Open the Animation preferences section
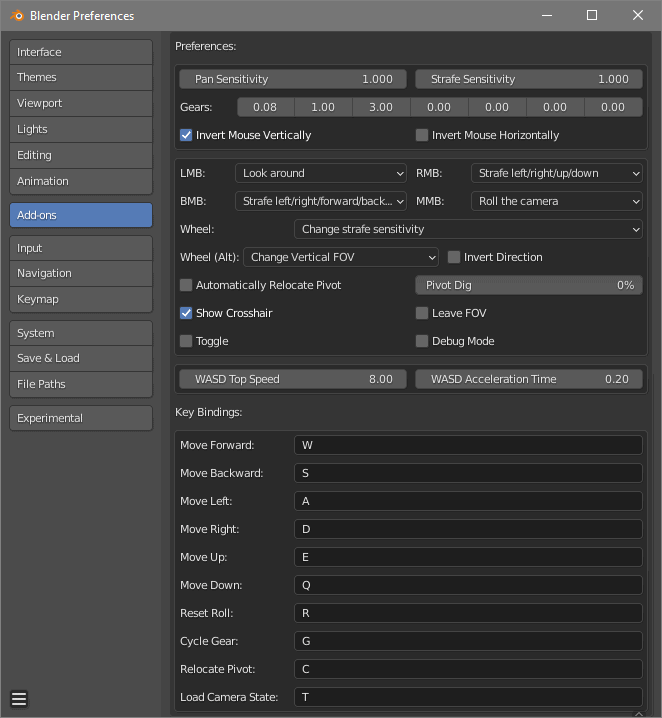The width and height of the screenshot is (662, 718). point(81,181)
